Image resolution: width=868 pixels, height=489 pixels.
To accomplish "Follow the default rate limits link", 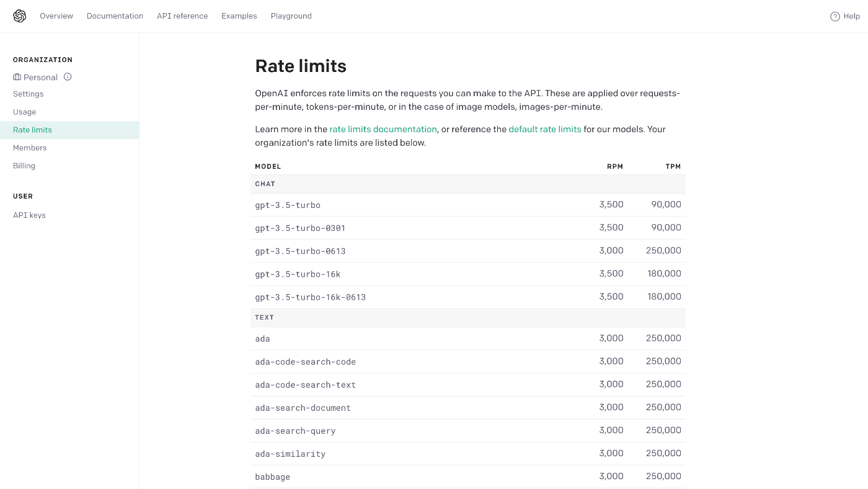I will click(x=545, y=129).
